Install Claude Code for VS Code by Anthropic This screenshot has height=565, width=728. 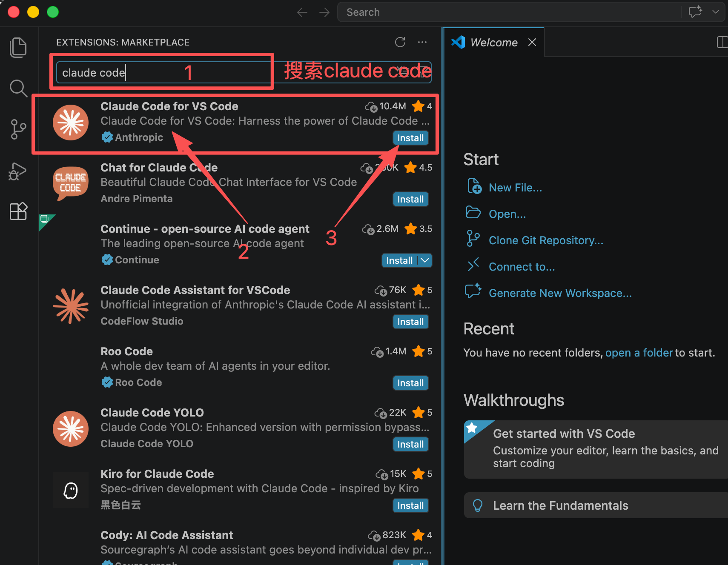410,138
